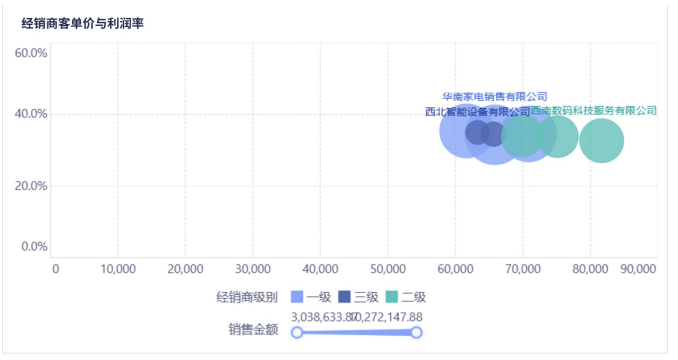Hide the 一级 series via its legend label
678x360 pixels.
click(319, 297)
